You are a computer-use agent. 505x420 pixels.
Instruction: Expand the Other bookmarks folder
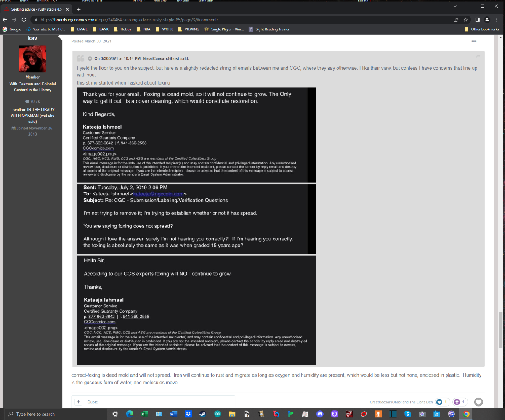tap(481, 29)
